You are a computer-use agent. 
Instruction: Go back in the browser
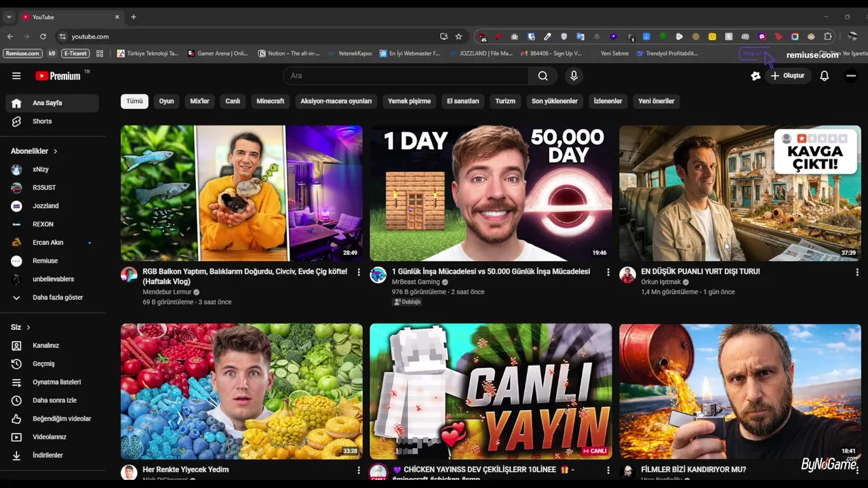10,37
